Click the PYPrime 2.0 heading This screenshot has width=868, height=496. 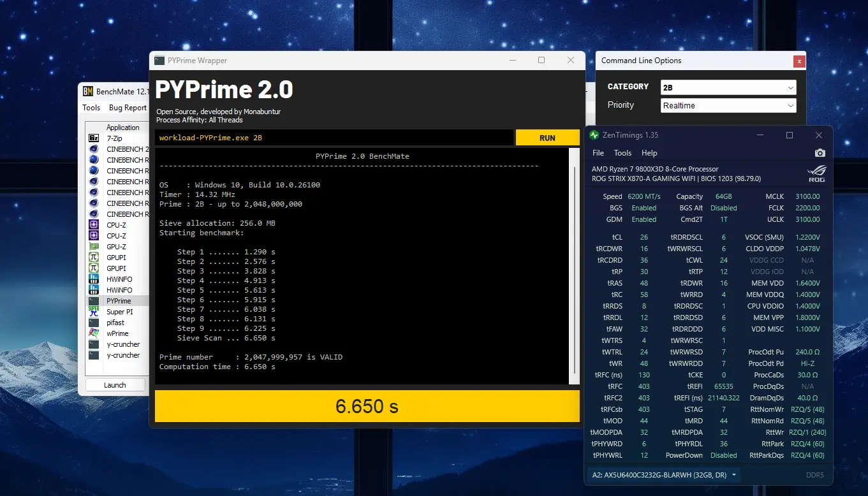(224, 89)
